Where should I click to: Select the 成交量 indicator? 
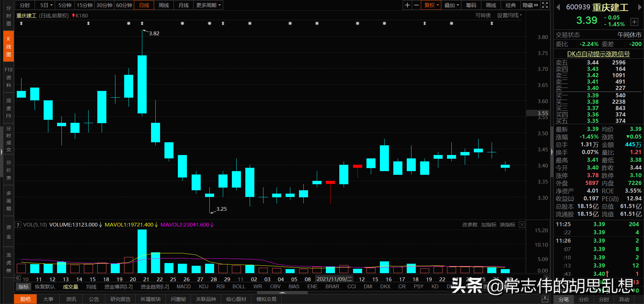pos(70,287)
